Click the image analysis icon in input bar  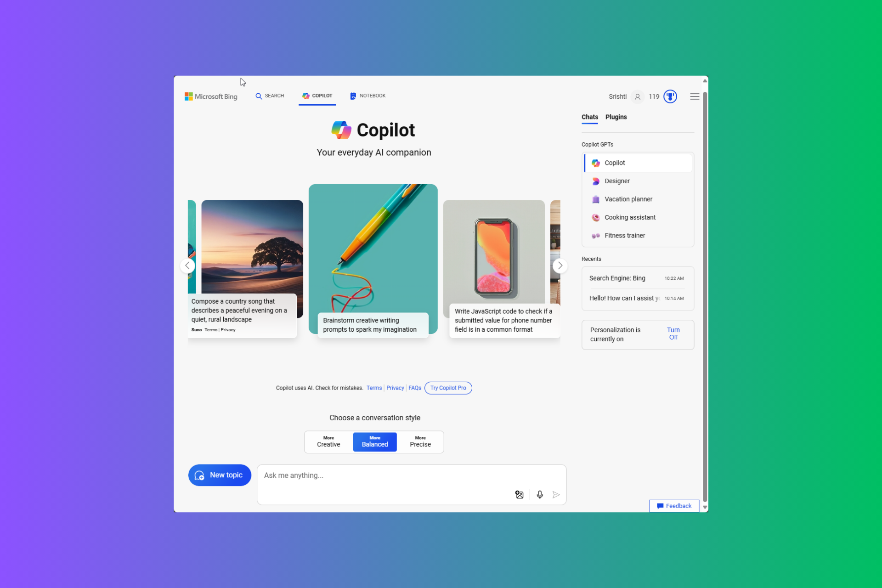click(x=519, y=493)
